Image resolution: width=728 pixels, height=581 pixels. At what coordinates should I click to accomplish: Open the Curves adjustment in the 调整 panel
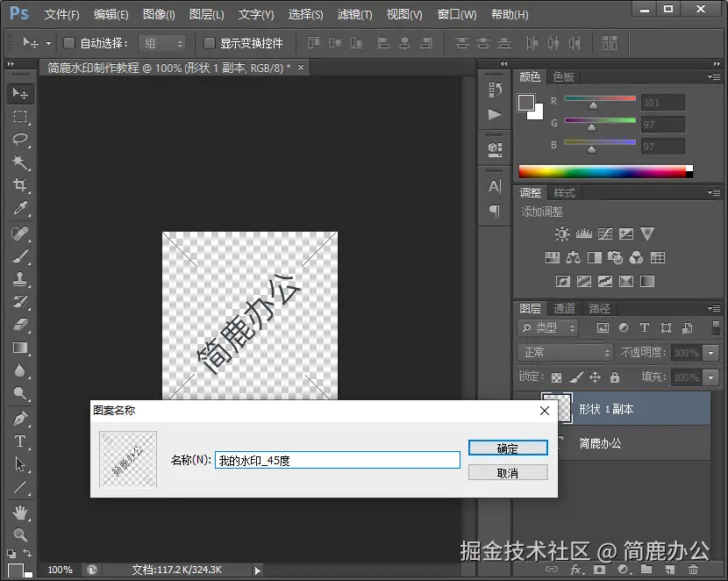[x=605, y=234]
